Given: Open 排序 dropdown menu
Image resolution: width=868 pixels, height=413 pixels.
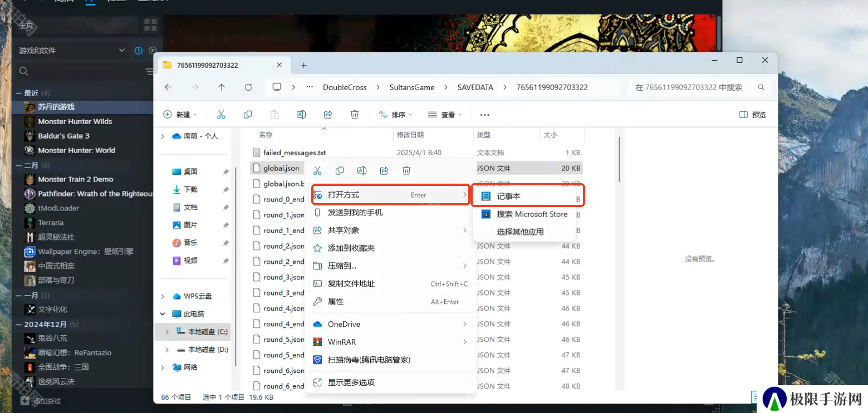Looking at the screenshot, I should (395, 115).
